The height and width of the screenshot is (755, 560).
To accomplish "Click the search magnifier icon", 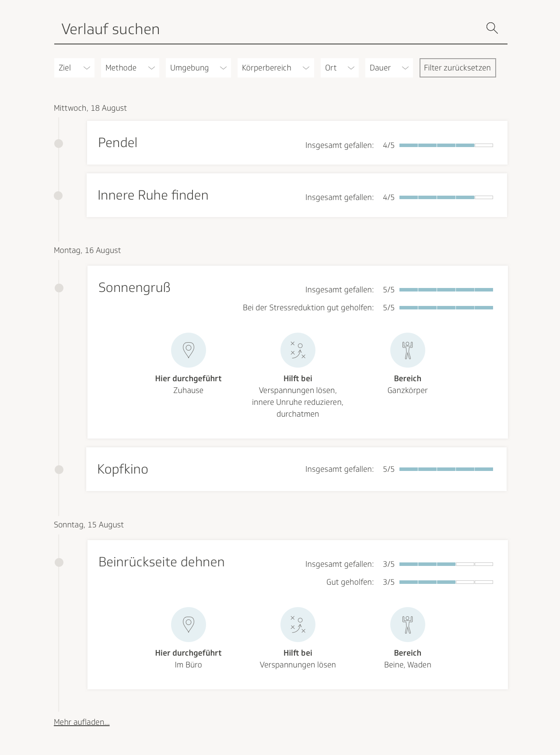I will (x=492, y=28).
